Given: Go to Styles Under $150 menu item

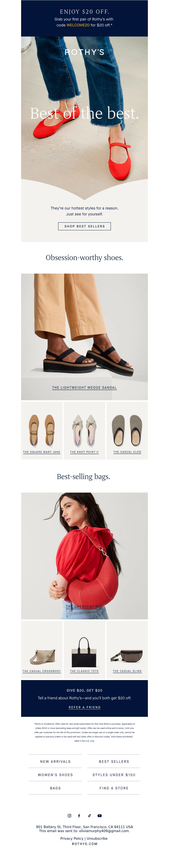Looking at the screenshot, I should click(x=114, y=775).
